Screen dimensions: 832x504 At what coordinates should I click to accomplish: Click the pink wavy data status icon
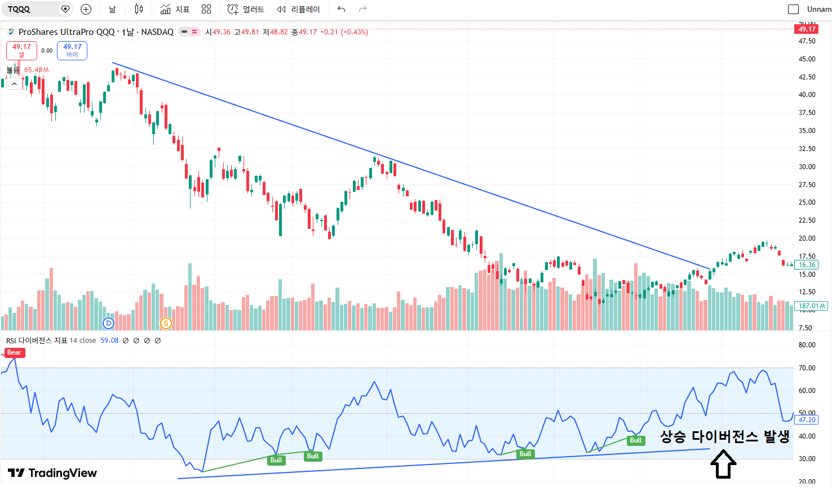194,32
